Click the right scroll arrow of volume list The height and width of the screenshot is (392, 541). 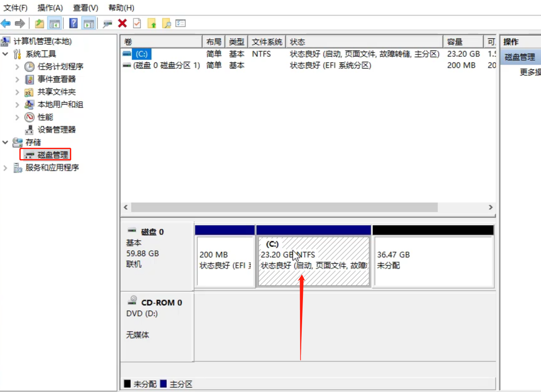click(x=490, y=208)
